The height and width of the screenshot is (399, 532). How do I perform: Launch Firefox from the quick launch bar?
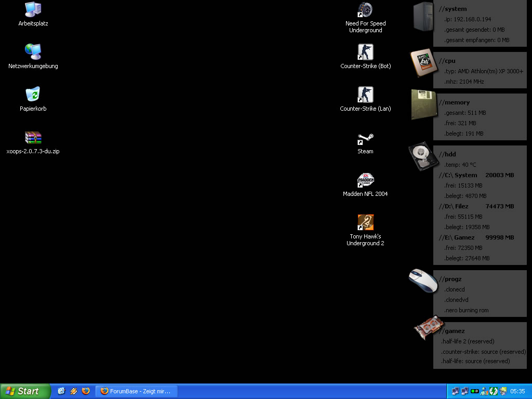pyautogui.click(x=86, y=391)
